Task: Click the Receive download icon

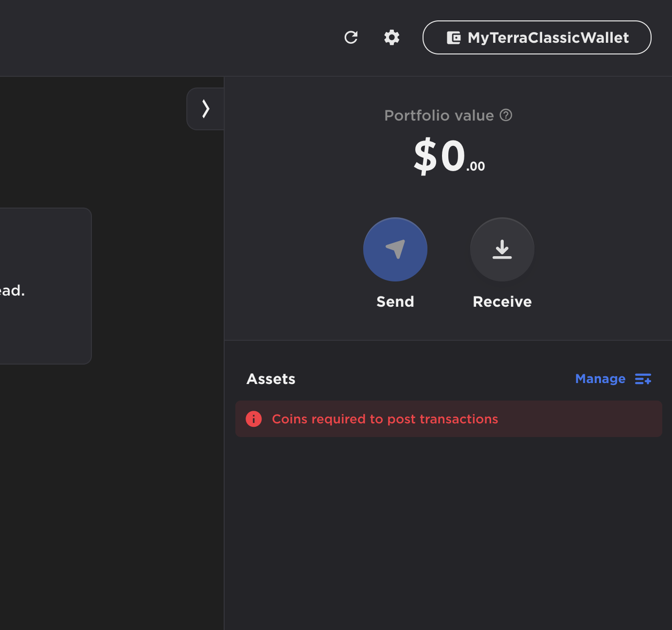Action: (502, 249)
